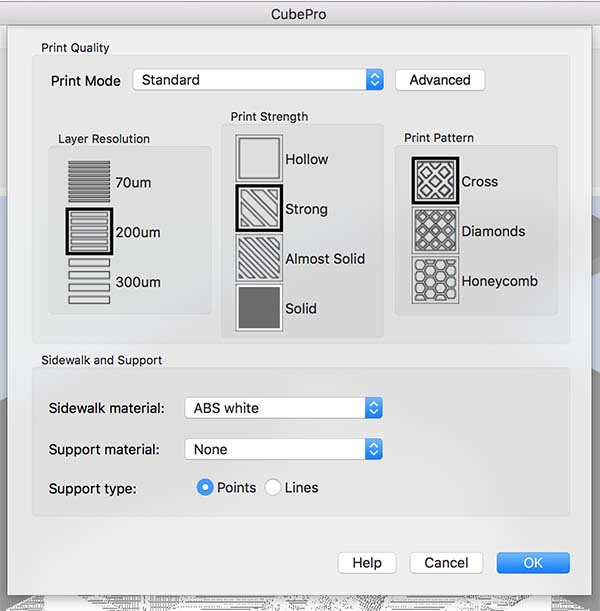Select the 70um layer resolution icon
This screenshot has height=611, width=600.
tap(89, 181)
